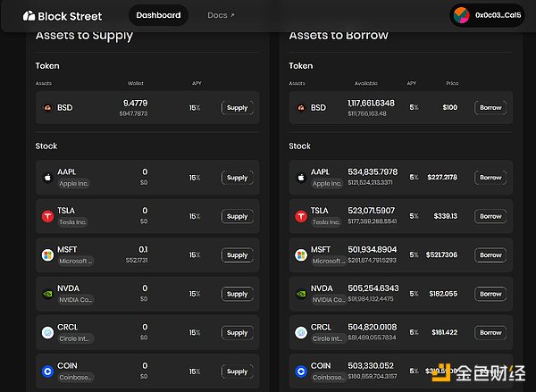
Task: Click the Microsoft icon in Borrow list
Action: pyautogui.click(x=301, y=255)
